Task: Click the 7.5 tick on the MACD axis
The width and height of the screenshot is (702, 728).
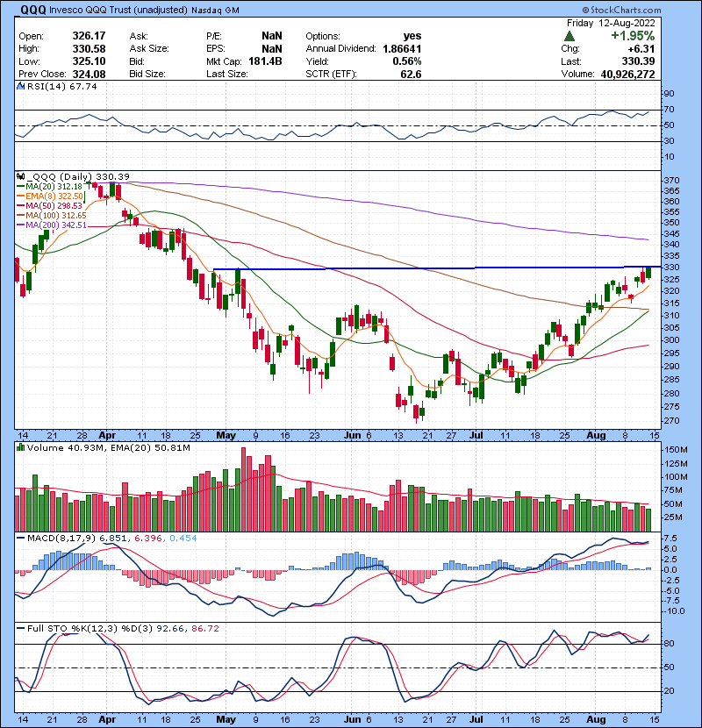Action: [671, 539]
